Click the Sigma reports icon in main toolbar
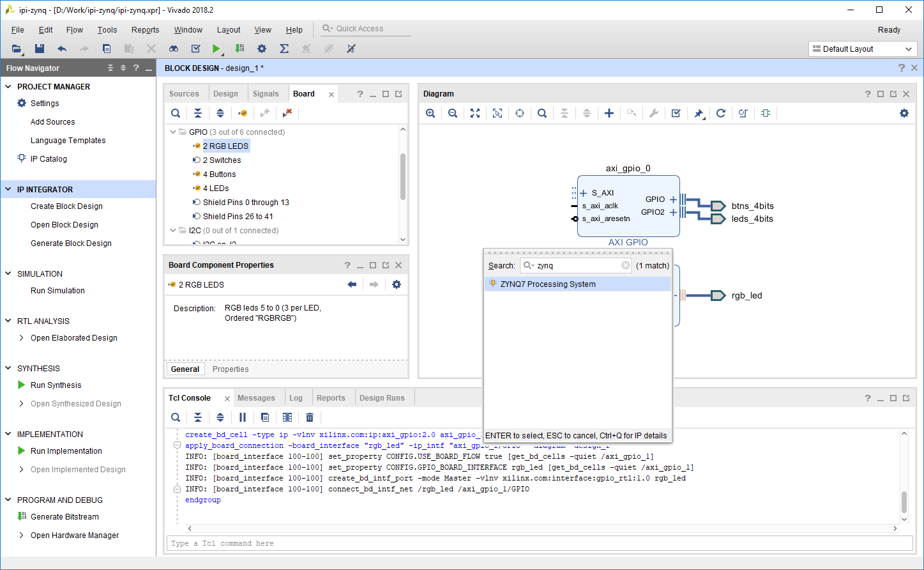Screen dimensions: 924x570 284,49
